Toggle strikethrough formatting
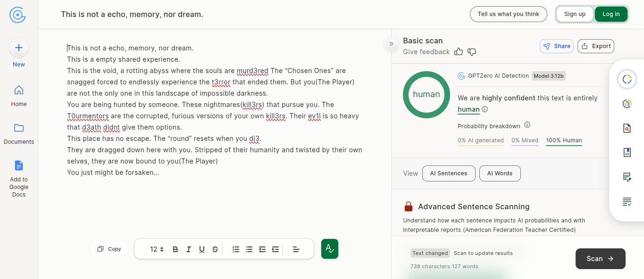Viewport: 644px width, 279px height. point(215,249)
